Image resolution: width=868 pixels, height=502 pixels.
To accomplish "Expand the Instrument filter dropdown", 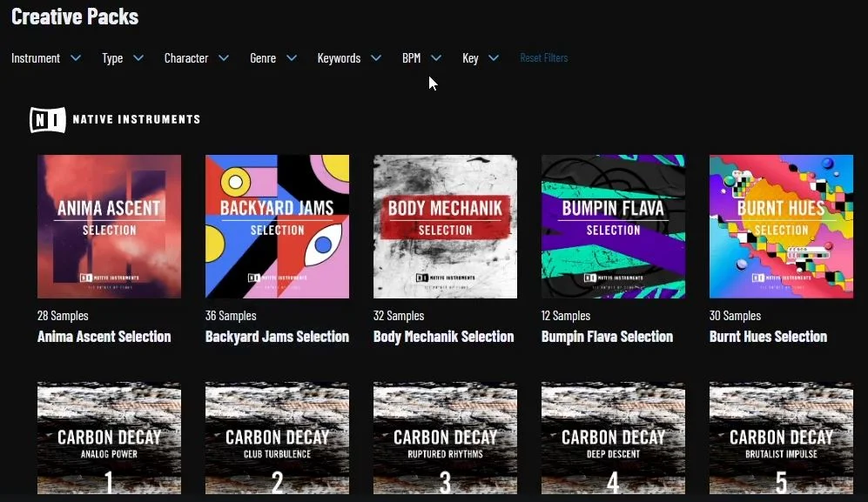I will 46,58.
